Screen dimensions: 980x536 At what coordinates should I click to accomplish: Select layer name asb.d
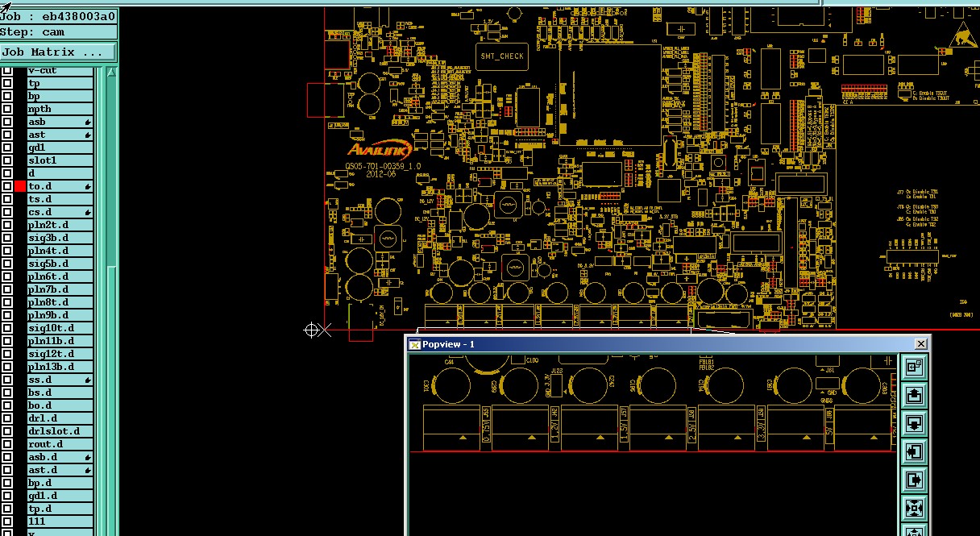(60, 457)
